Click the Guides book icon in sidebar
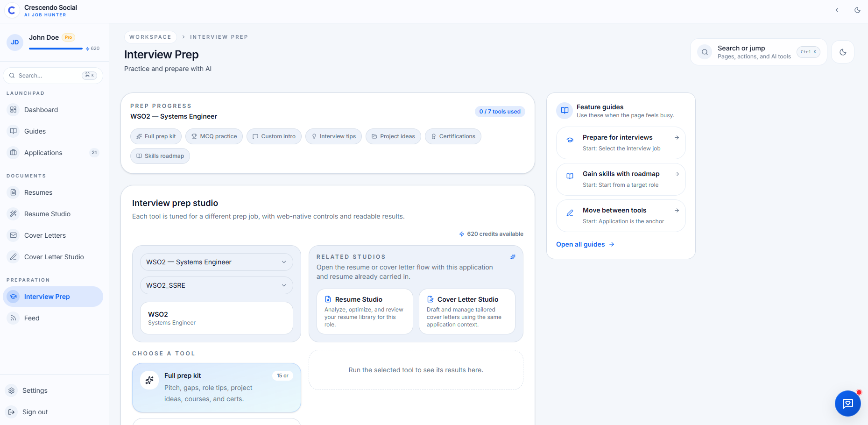The image size is (868, 425). (14, 131)
